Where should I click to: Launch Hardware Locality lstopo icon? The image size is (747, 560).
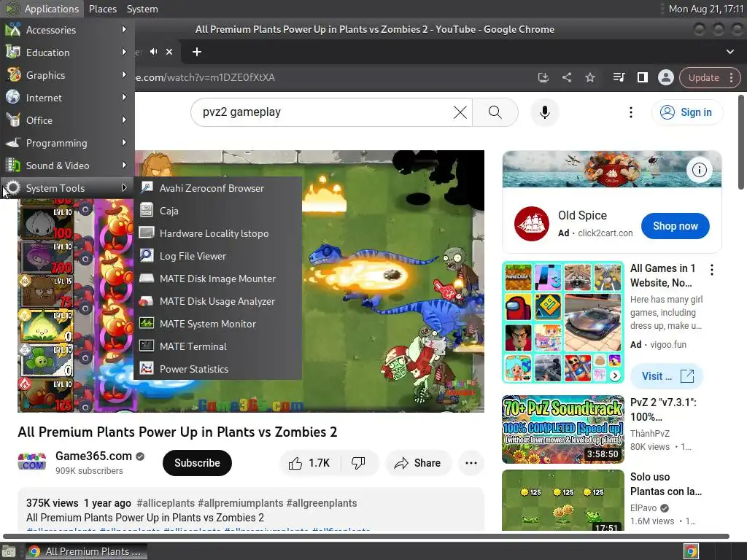(x=146, y=233)
